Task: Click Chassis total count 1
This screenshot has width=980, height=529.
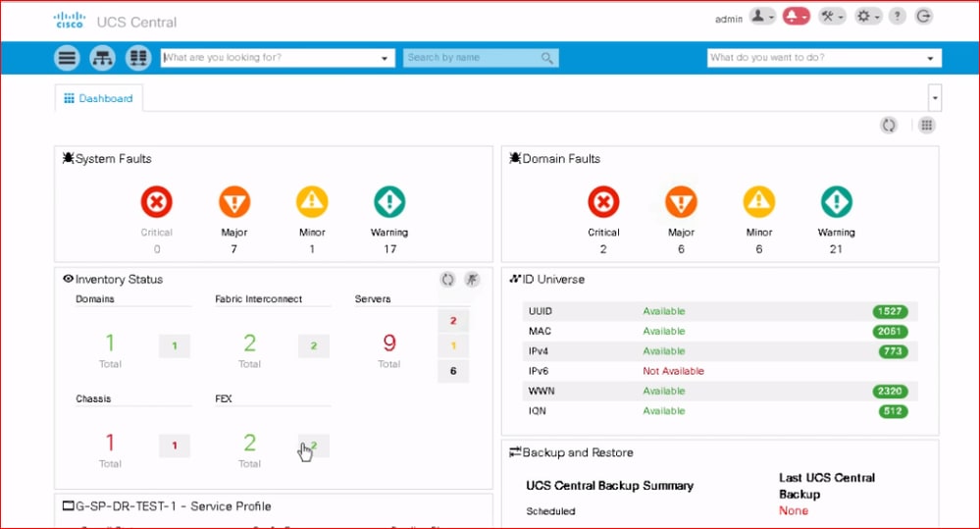Action: pyautogui.click(x=110, y=443)
